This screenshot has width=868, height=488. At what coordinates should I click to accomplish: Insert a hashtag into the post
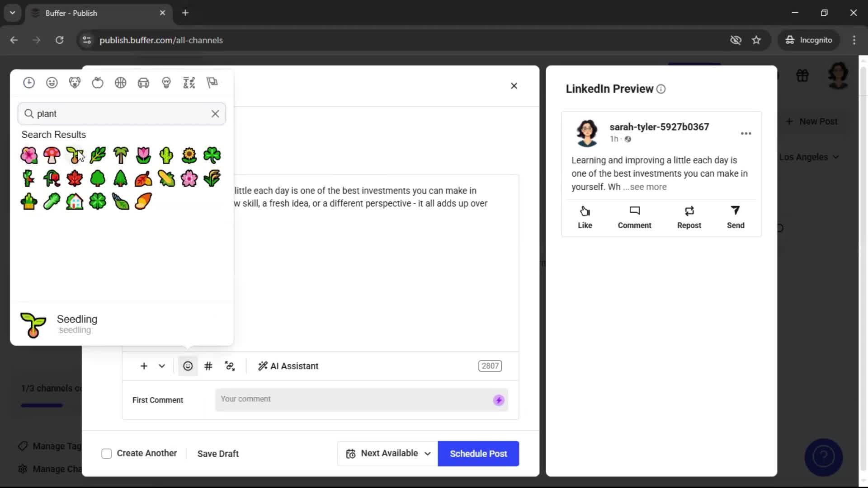pos(208,366)
